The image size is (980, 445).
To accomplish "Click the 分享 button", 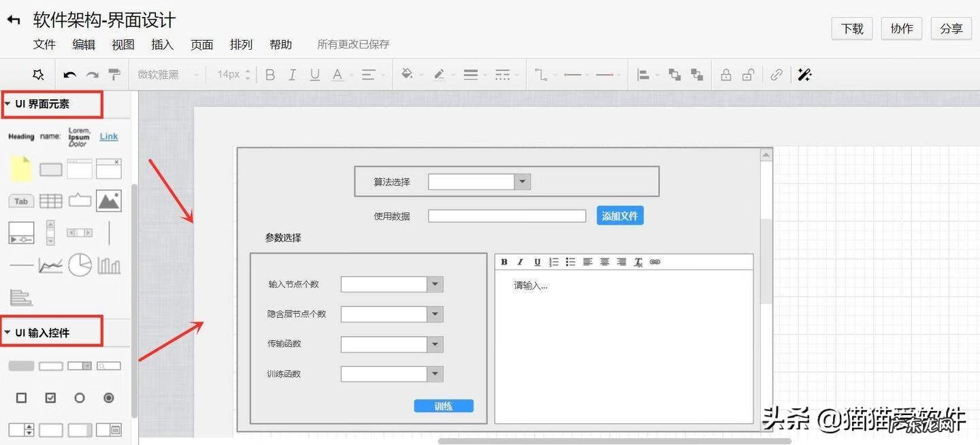I will (x=951, y=29).
